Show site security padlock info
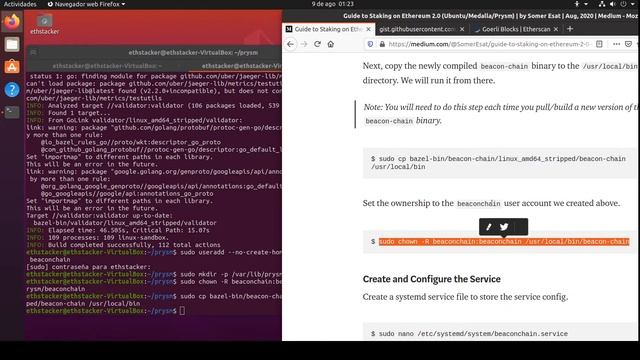 pyautogui.click(x=382, y=44)
